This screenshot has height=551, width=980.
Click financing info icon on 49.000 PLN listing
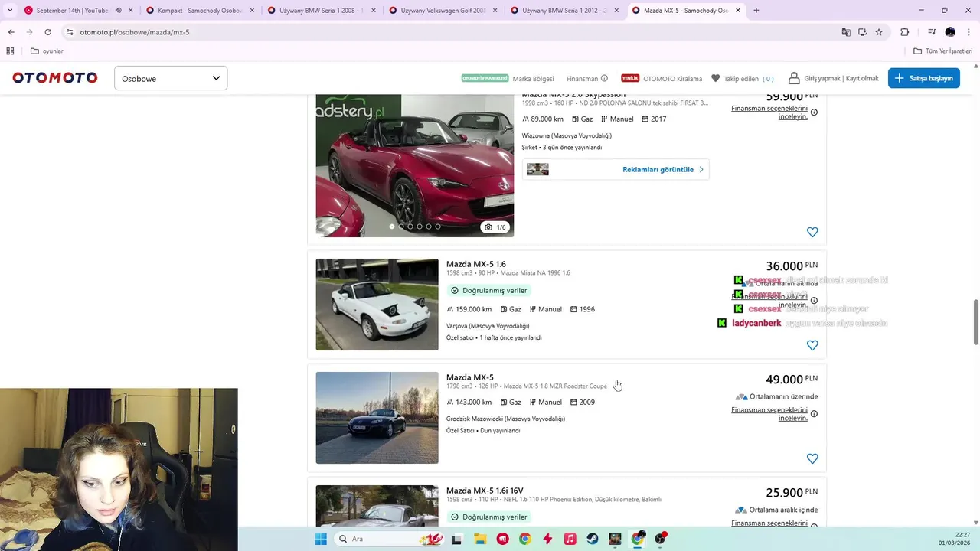[x=814, y=414]
